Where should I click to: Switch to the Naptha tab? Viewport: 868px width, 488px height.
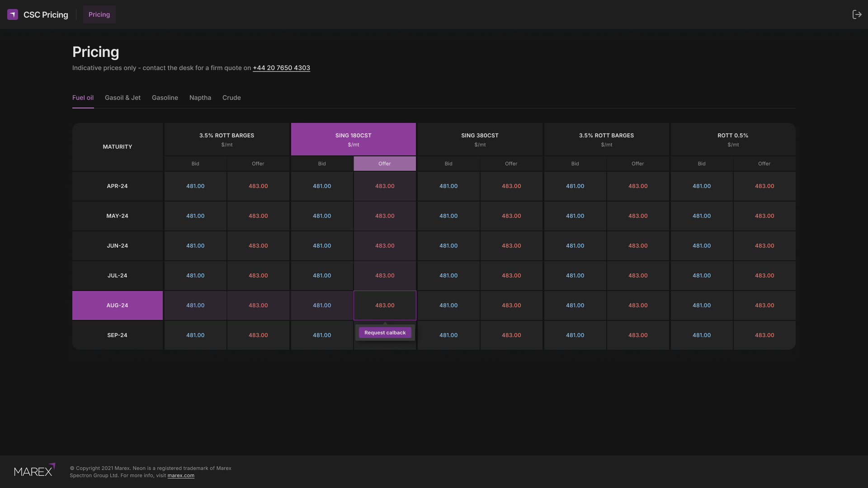[x=200, y=98]
